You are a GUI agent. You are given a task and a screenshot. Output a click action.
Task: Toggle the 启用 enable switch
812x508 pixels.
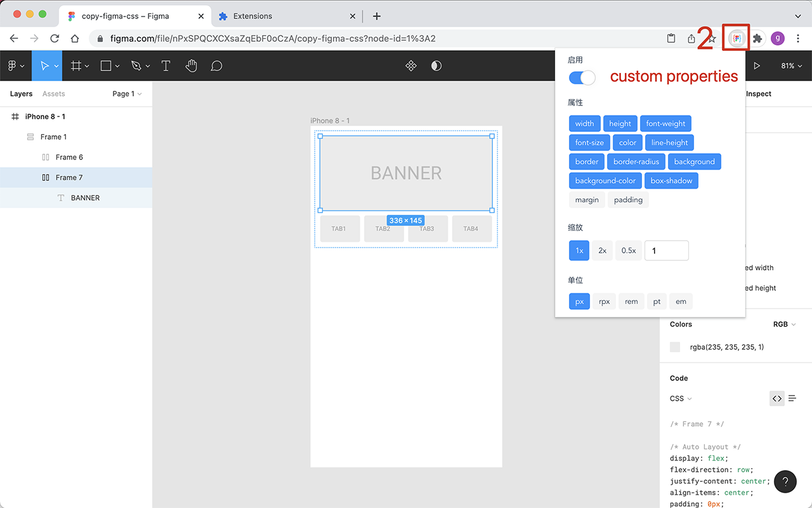click(x=581, y=77)
